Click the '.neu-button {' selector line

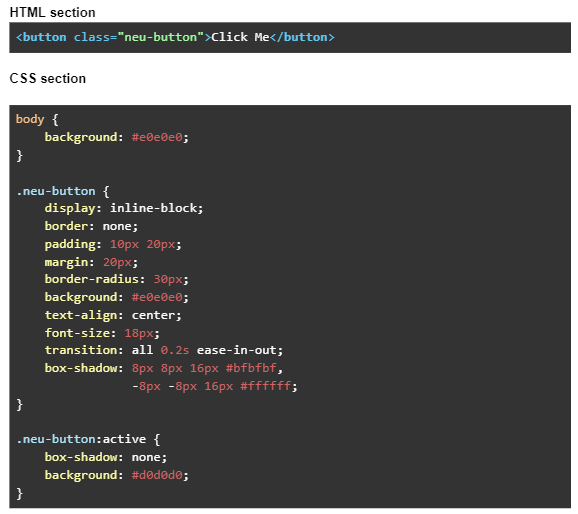click(x=63, y=191)
